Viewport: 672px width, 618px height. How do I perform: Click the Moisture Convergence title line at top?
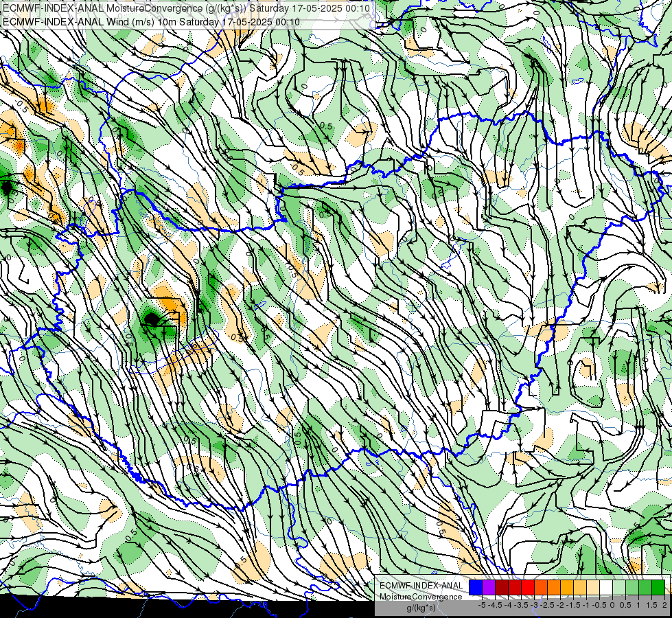point(187,8)
